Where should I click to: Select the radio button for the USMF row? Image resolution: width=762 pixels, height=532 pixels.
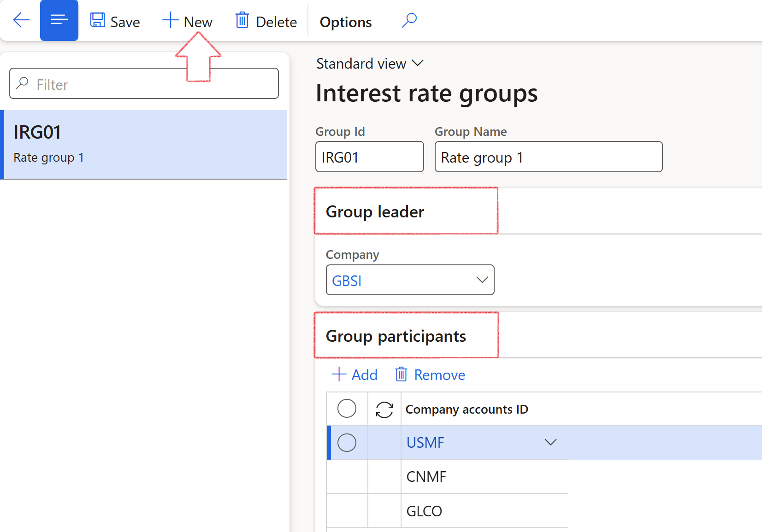347,442
